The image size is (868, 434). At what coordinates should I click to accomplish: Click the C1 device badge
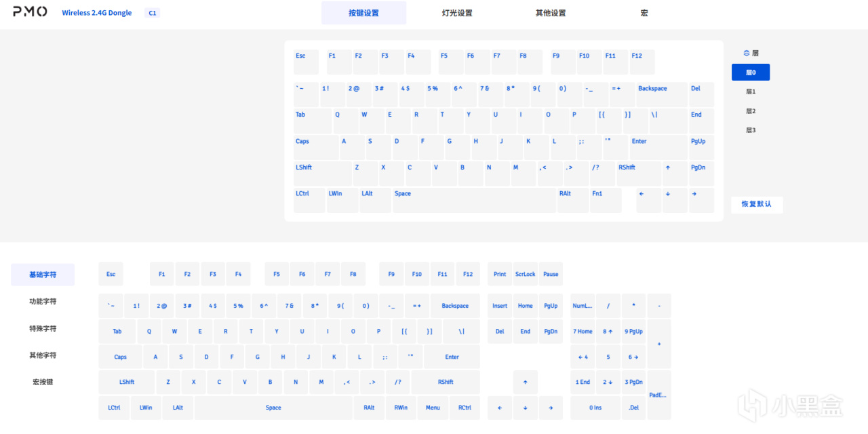153,13
